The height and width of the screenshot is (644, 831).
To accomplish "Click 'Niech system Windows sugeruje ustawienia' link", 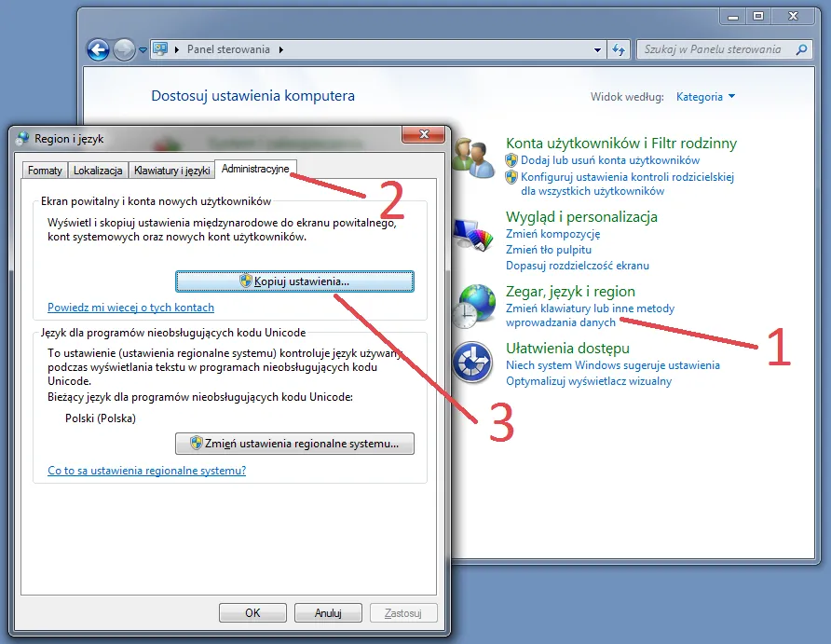I will pos(613,365).
